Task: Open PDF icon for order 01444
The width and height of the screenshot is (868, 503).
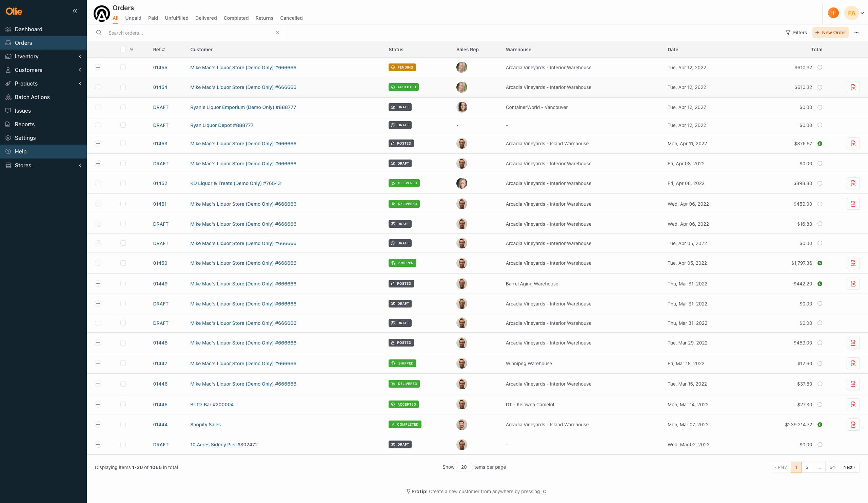Action: click(x=853, y=425)
